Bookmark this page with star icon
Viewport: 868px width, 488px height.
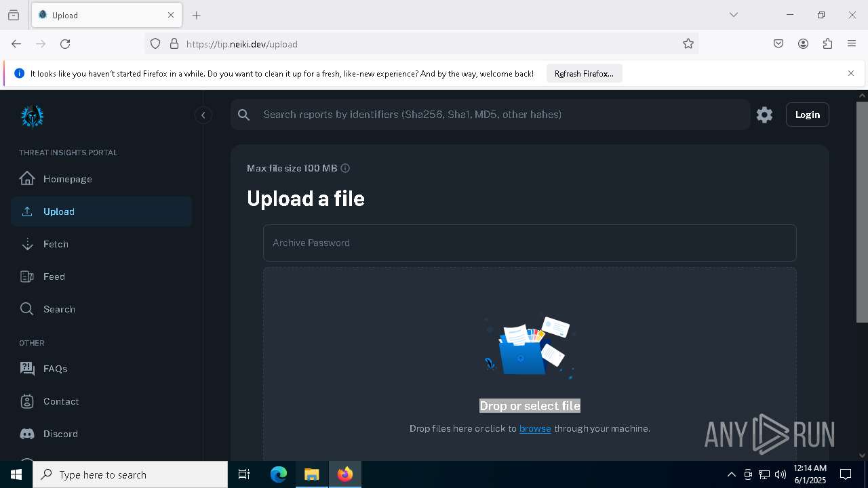click(688, 44)
